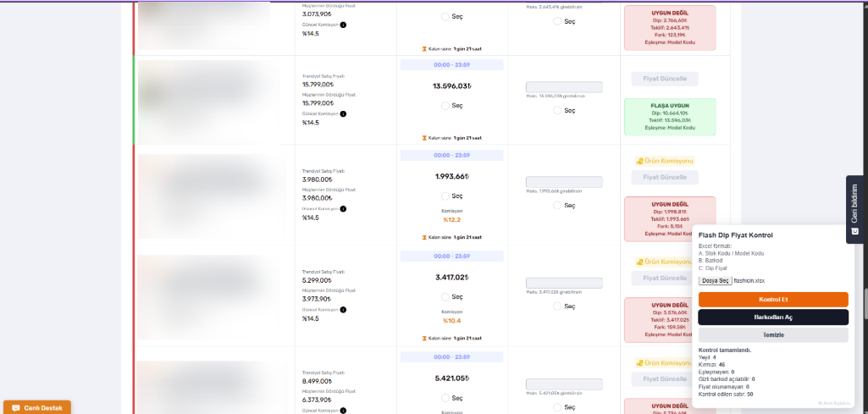Click Fiyat Güncelle in the 3.980,00₺ row
Viewport: 868px width, 414px height.
(x=665, y=177)
